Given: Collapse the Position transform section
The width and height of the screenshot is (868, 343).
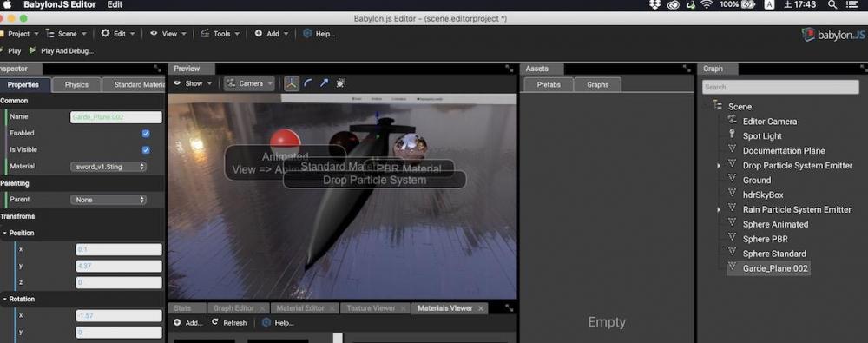Looking at the screenshot, I should click(5, 233).
